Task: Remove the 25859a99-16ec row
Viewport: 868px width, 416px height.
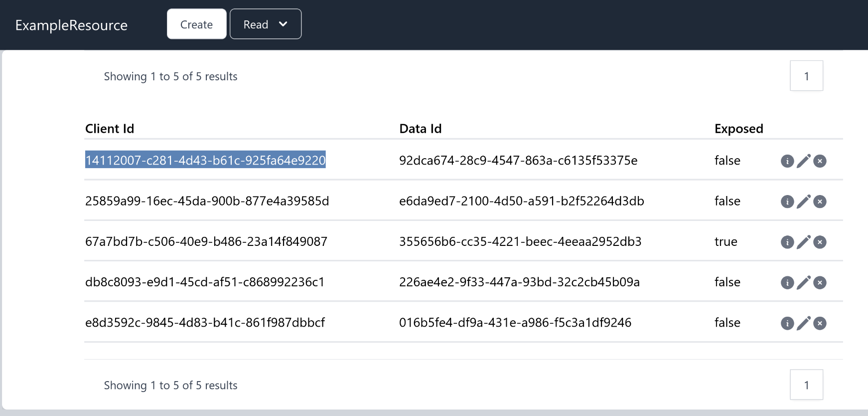Action: point(820,202)
